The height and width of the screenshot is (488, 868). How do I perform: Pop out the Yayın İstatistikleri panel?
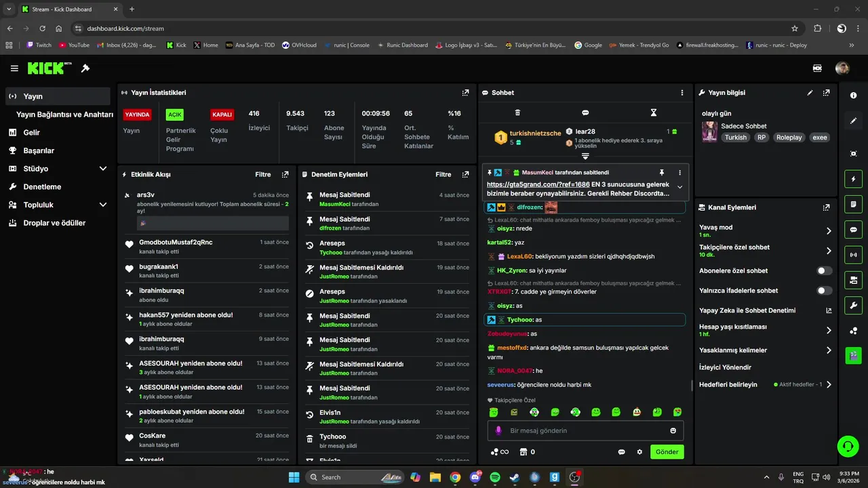(x=465, y=93)
